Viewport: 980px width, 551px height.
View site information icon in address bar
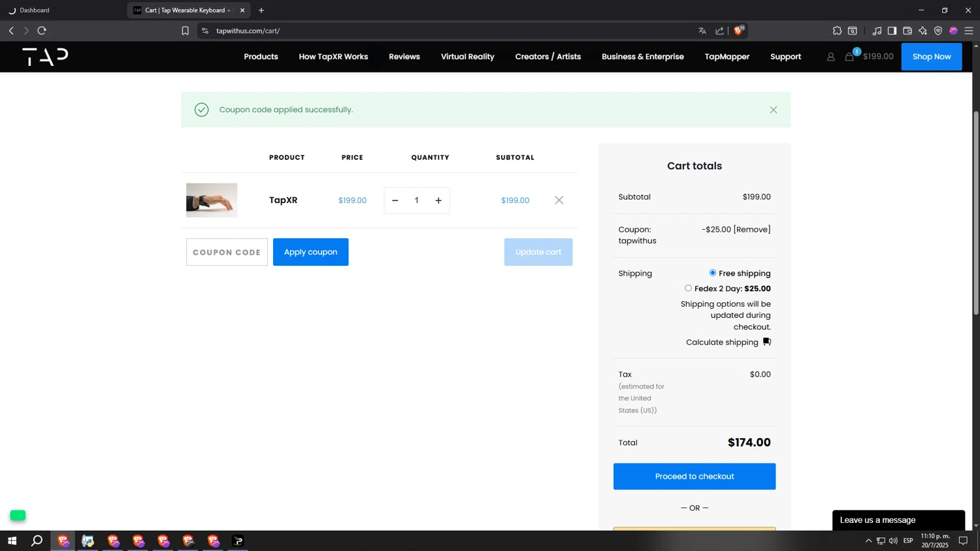tap(205, 31)
